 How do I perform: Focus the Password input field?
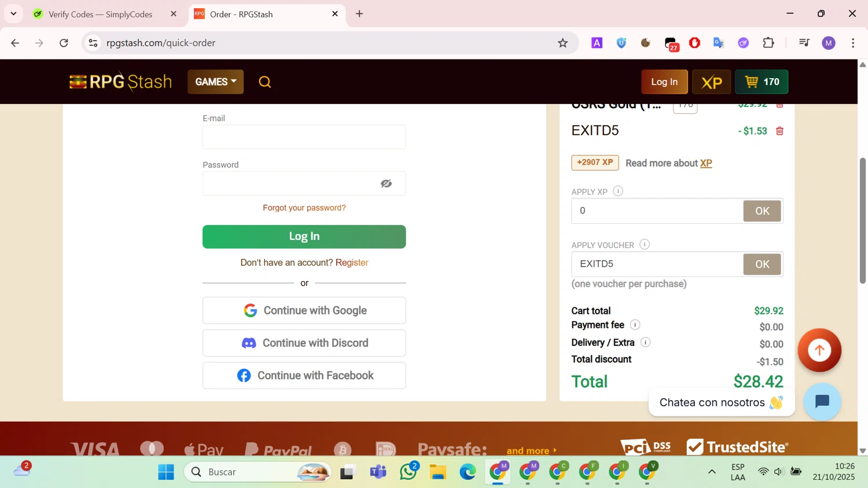pyautogui.click(x=304, y=183)
